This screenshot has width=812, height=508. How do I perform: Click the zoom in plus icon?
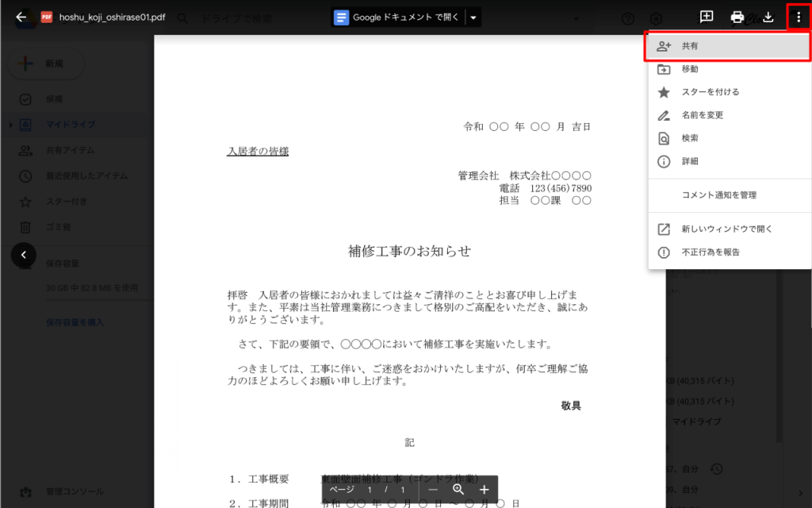[485, 490]
